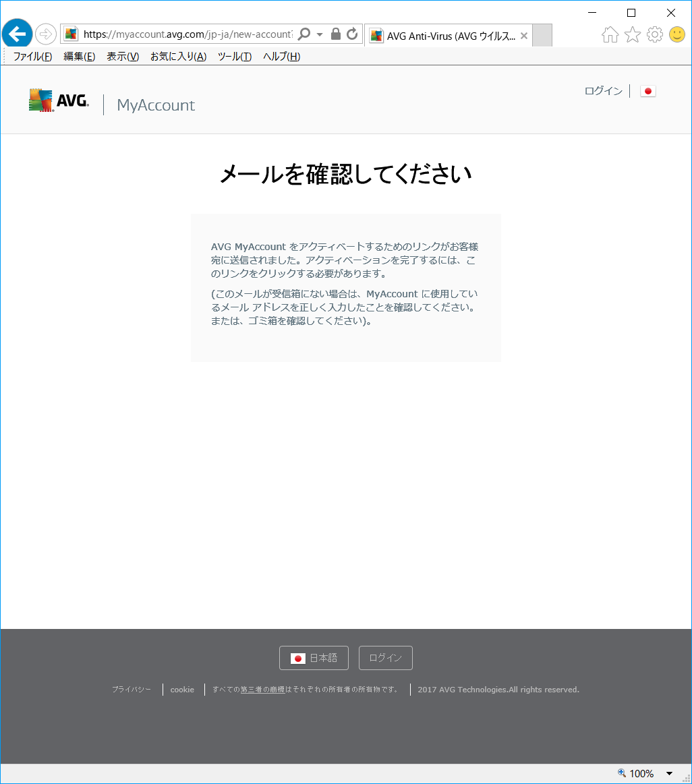Close the browser window

pos(671,13)
